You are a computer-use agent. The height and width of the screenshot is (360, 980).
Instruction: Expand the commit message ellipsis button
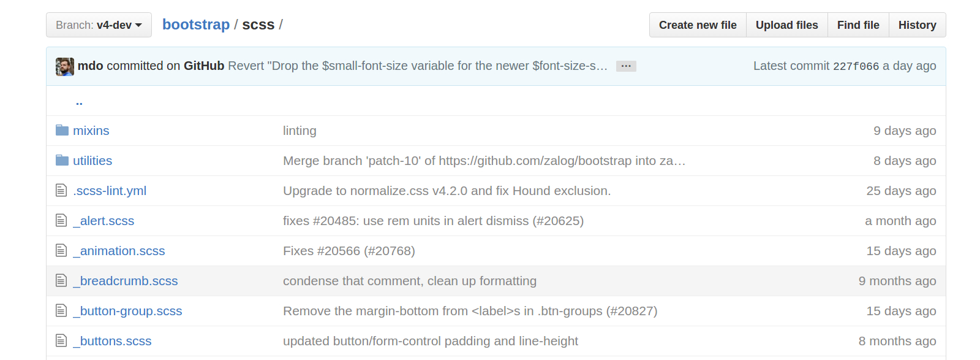tap(626, 66)
